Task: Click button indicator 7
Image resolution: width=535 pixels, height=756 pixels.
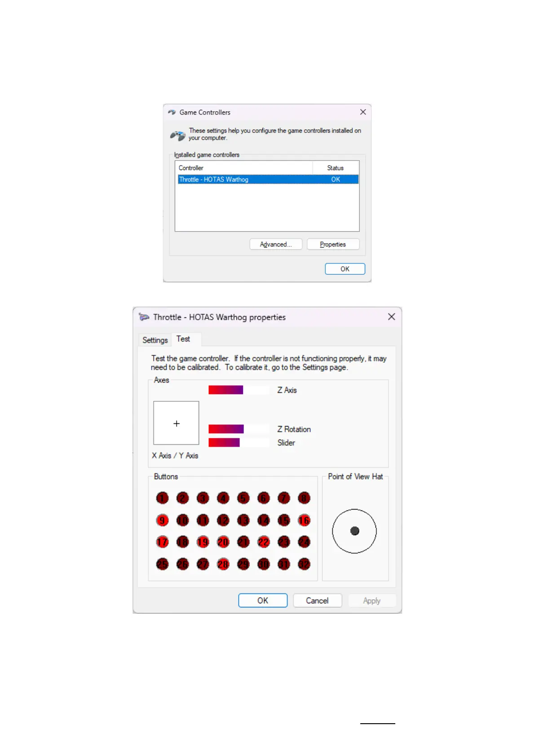Action: point(283,498)
